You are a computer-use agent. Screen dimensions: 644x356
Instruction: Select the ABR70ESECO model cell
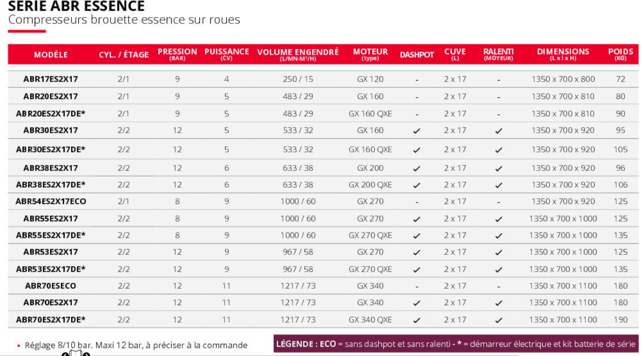pos(51,286)
